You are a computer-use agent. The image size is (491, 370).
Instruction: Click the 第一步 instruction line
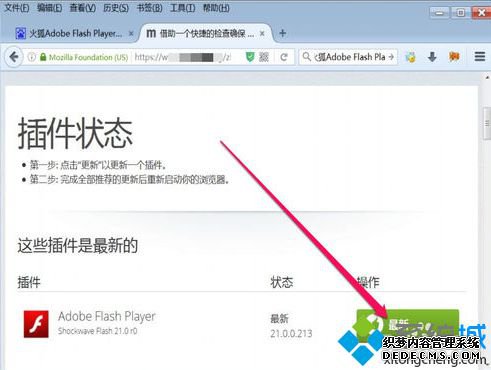(x=98, y=165)
